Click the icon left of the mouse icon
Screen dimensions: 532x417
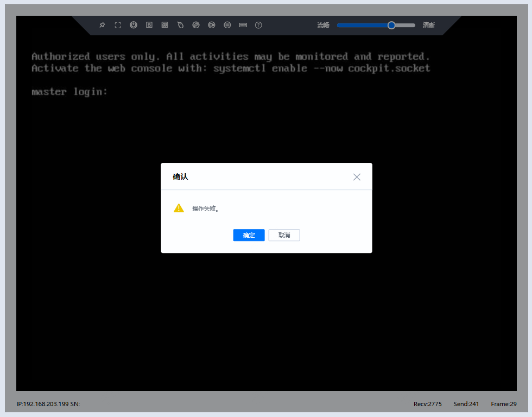(x=165, y=25)
